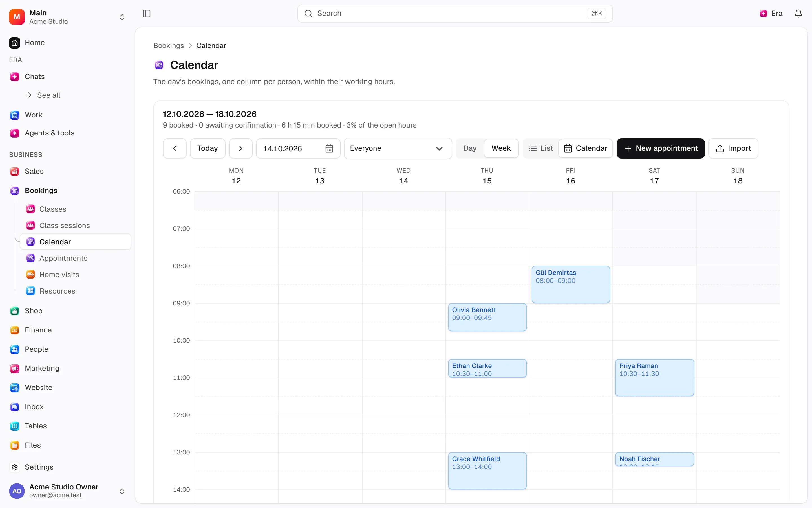Screen dimensions: 812x508
Task: Click See all chats link
Action: (49, 95)
